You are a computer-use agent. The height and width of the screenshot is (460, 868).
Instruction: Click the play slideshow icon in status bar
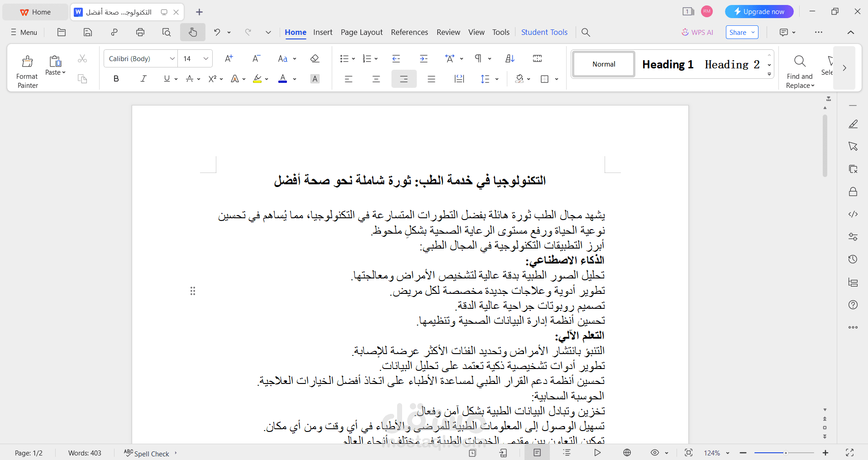pyautogui.click(x=597, y=453)
